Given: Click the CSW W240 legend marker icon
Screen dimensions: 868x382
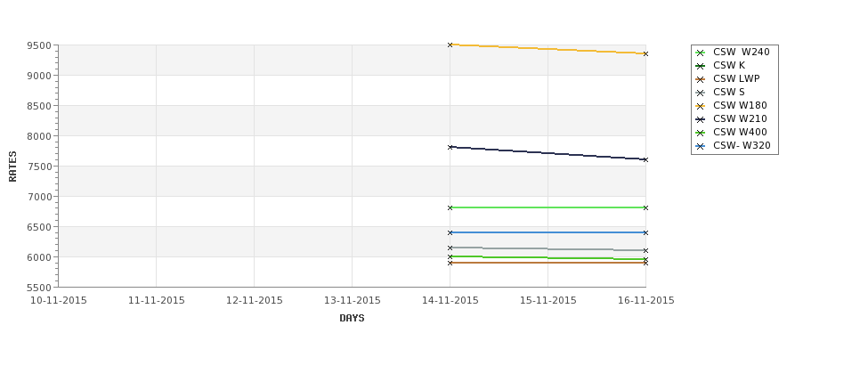Looking at the screenshot, I should coord(701,53).
